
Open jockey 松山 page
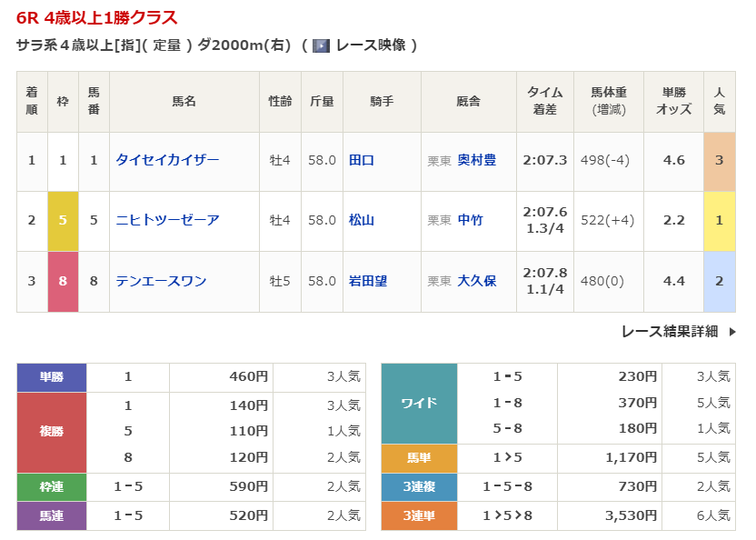pos(362,220)
